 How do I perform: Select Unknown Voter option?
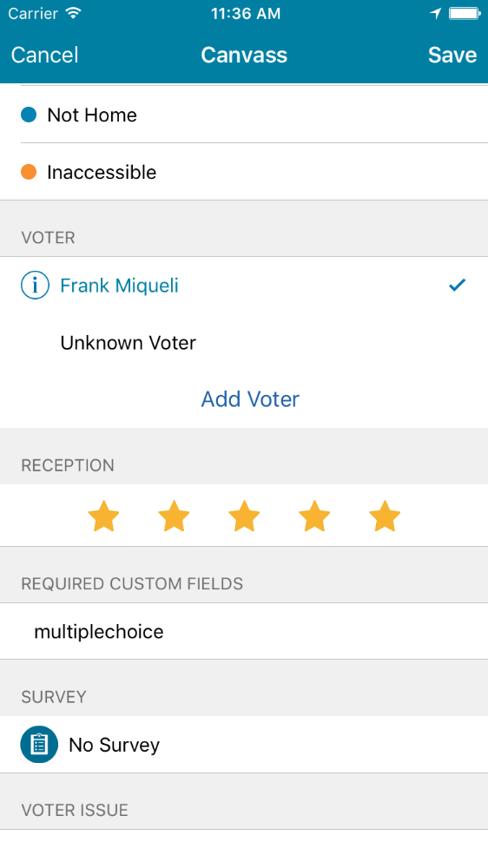[244, 343]
